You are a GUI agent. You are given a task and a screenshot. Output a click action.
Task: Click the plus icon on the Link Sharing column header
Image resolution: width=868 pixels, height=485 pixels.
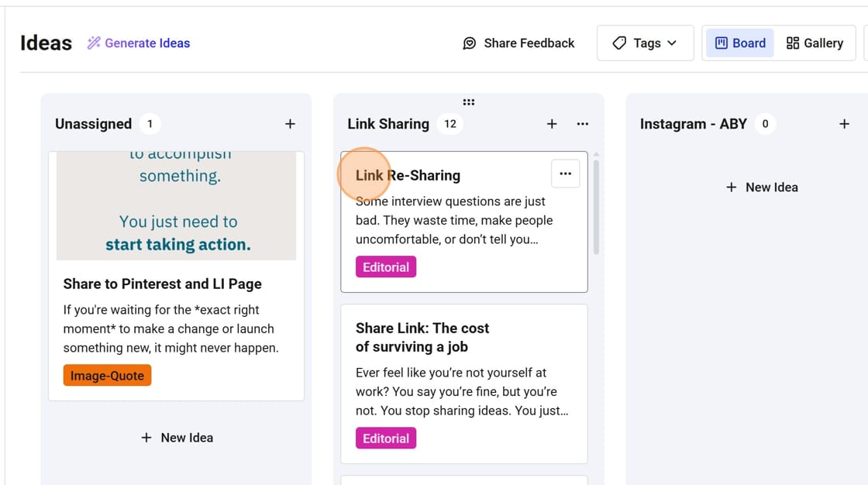[552, 123]
